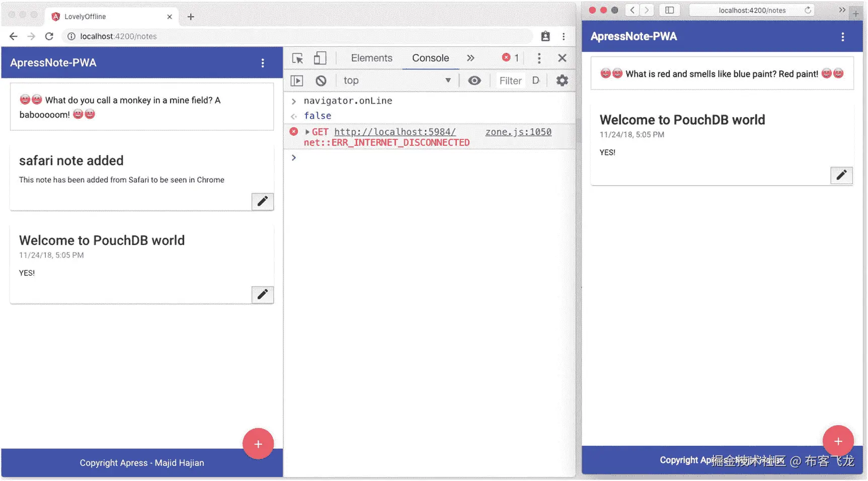Screen dimensions: 868x481
Task: Switch to the Elements tab in DevTools
Action: 372,58
